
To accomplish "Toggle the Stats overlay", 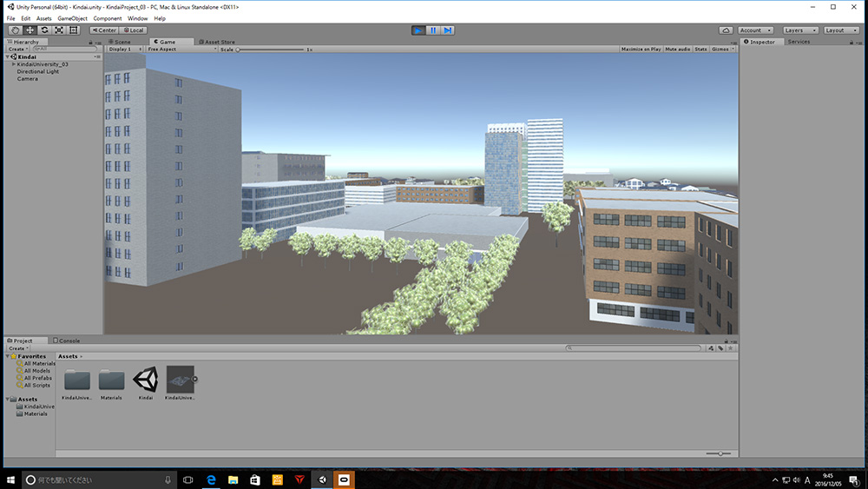I will [x=700, y=50].
